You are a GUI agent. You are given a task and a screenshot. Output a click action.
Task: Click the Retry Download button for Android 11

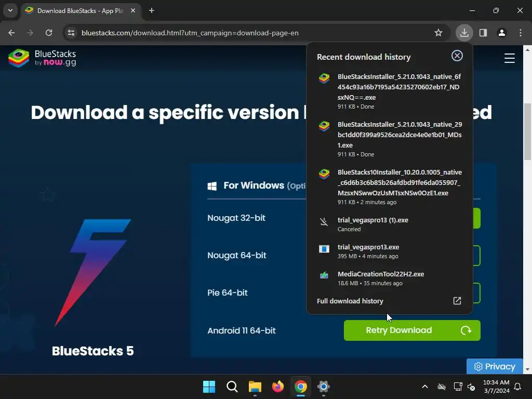point(412,330)
